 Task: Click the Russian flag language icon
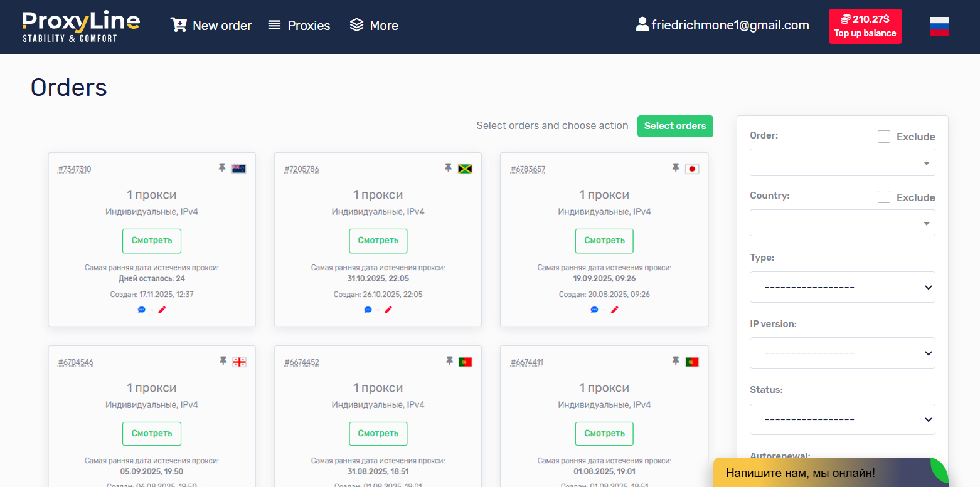[939, 26]
